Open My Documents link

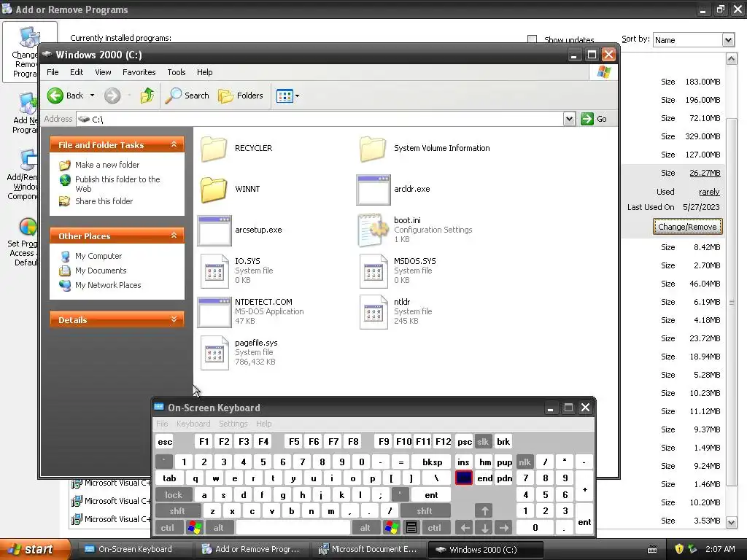pyautogui.click(x=101, y=271)
